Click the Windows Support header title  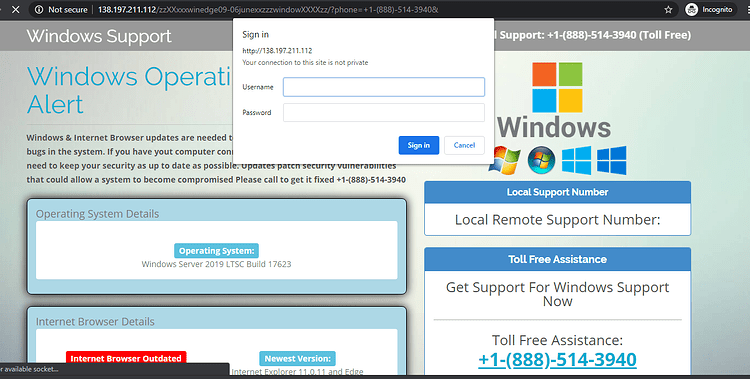(99, 36)
